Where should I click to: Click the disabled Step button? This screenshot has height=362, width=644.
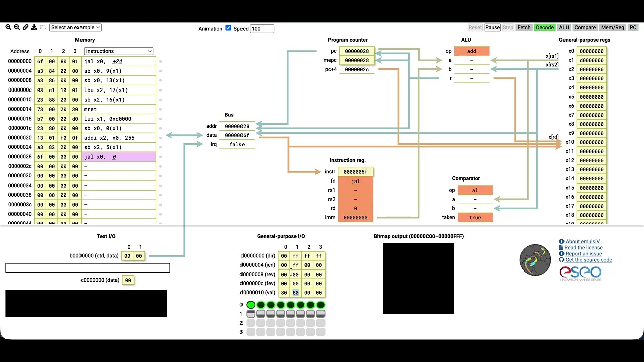pos(508,28)
